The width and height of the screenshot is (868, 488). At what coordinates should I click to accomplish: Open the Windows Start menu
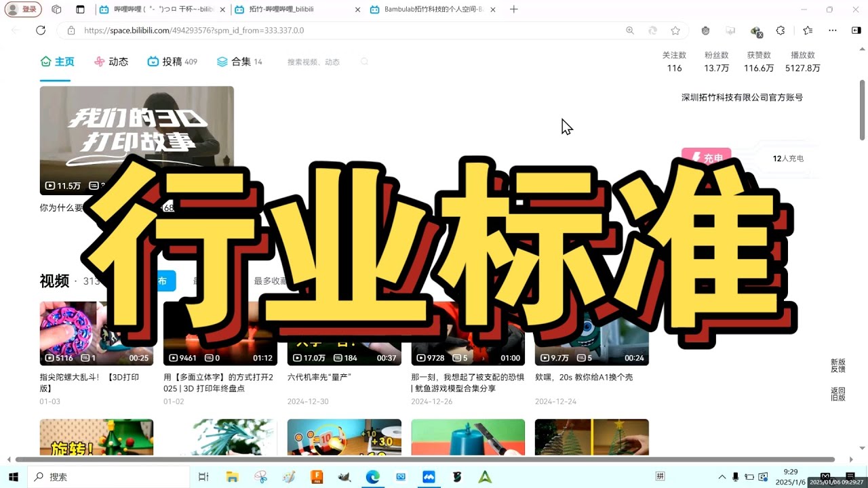click(x=13, y=477)
